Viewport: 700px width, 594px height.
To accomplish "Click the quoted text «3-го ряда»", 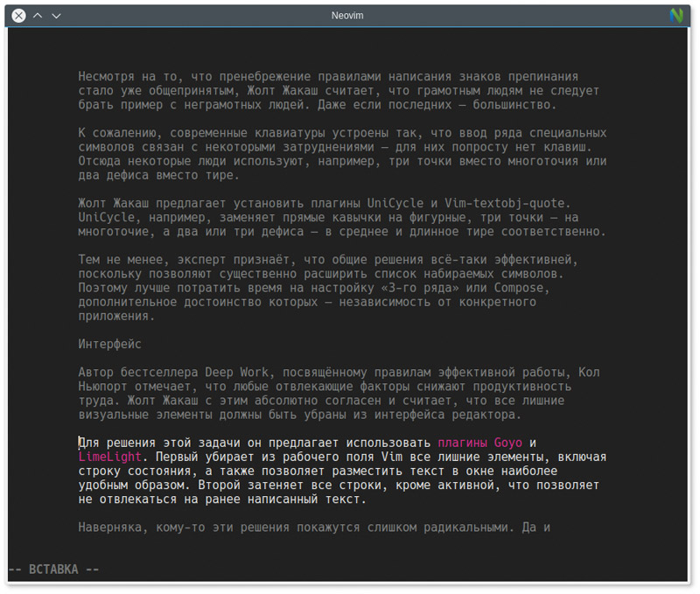I will pos(420,288).
